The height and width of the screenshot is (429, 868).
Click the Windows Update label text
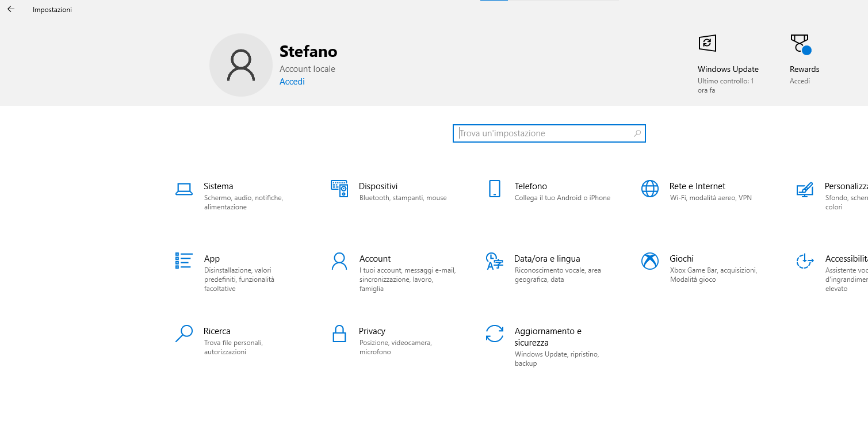(728, 69)
